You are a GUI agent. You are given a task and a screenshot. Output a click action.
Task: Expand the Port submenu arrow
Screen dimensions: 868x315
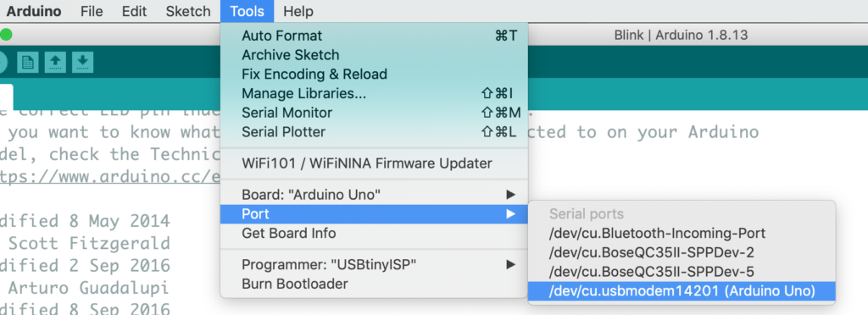point(510,214)
